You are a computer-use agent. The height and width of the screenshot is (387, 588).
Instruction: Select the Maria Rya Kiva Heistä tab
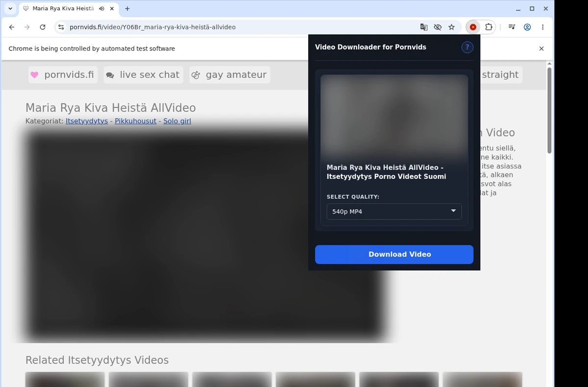(x=64, y=8)
